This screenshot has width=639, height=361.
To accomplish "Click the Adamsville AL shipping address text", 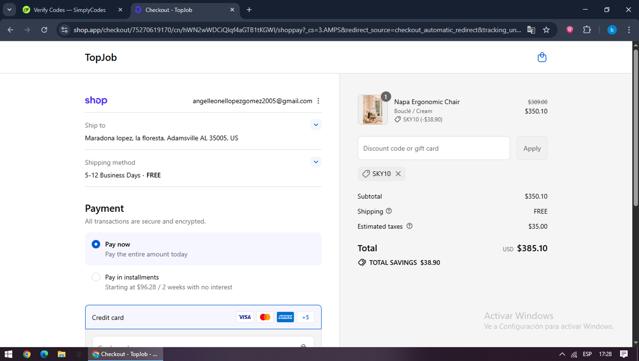I will (x=161, y=138).
